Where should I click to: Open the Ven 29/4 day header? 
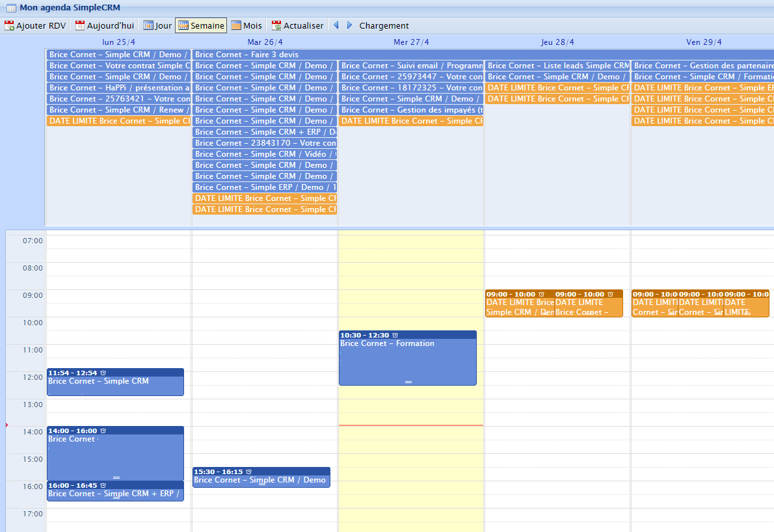[704, 42]
